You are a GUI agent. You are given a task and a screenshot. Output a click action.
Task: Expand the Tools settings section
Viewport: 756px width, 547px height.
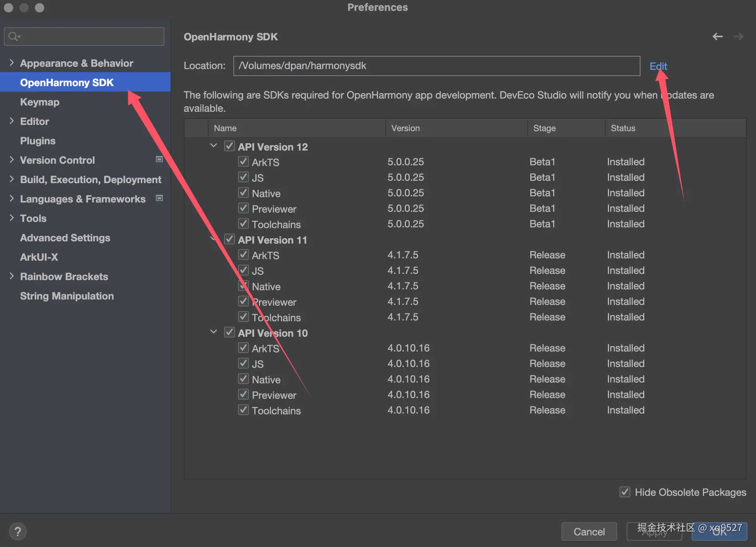tap(12, 218)
